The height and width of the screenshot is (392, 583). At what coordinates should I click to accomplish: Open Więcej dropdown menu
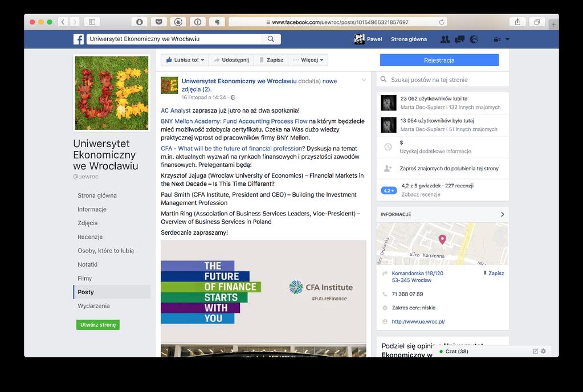click(x=308, y=60)
